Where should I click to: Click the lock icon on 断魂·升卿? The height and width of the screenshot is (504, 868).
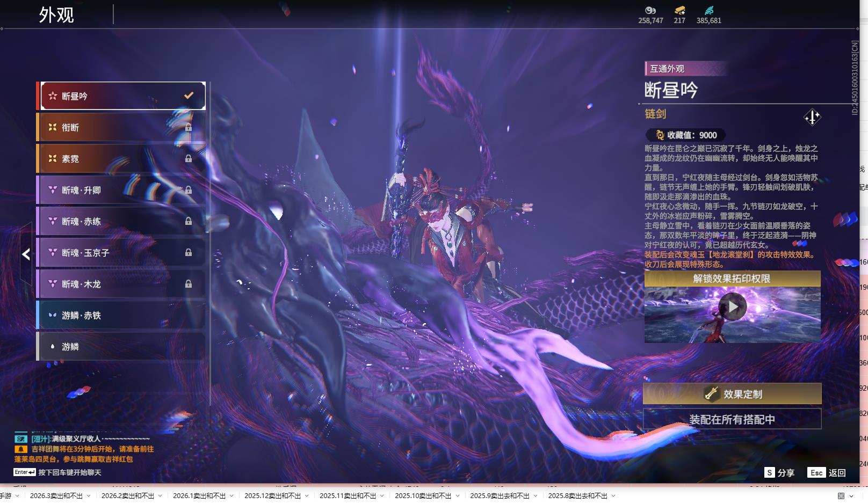(x=189, y=189)
